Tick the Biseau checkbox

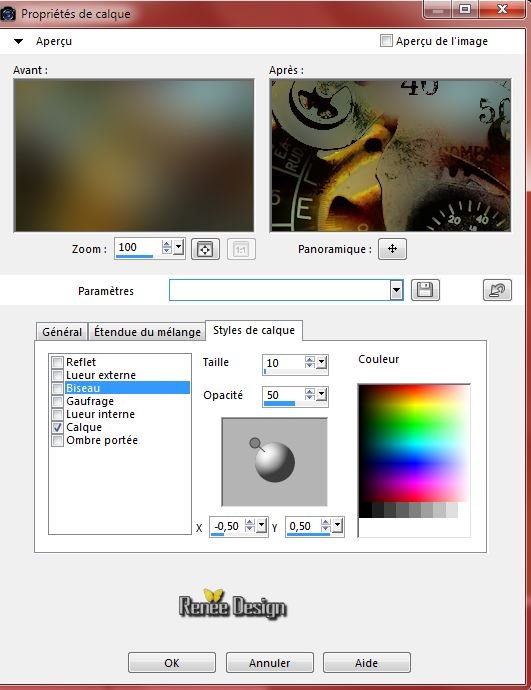(58, 388)
